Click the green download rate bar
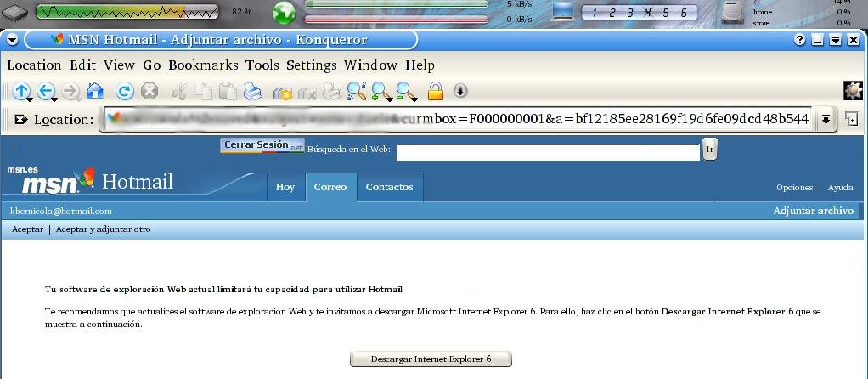The width and height of the screenshot is (868, 379). (x=397, y=4)
